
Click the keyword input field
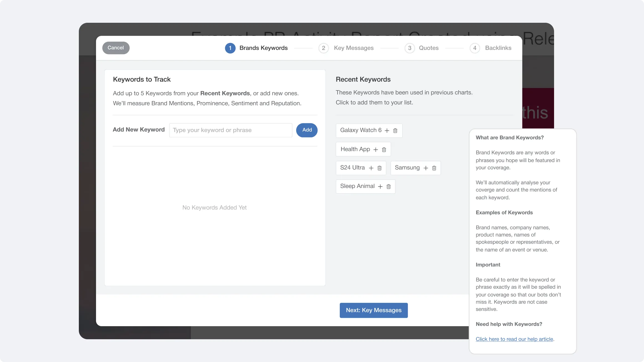tap(230, 130)
